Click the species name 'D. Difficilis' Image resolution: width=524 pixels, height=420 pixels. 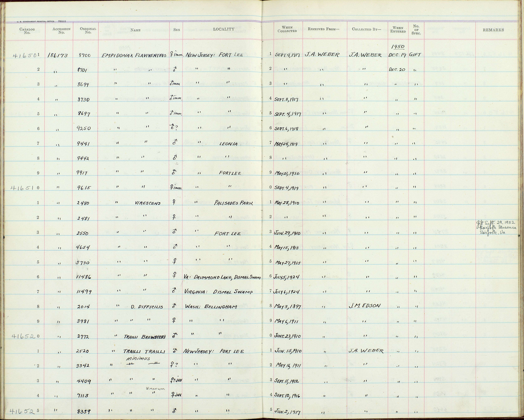click(x=147, y=307)
